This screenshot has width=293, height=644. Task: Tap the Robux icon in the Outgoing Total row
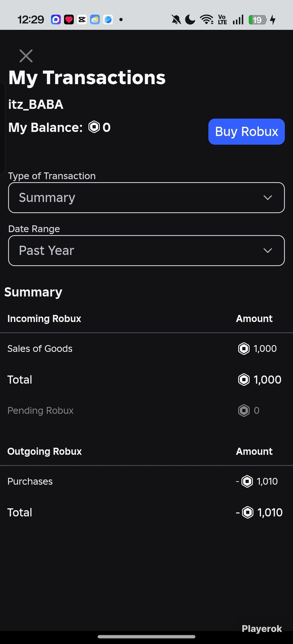(x=248, y=512)
